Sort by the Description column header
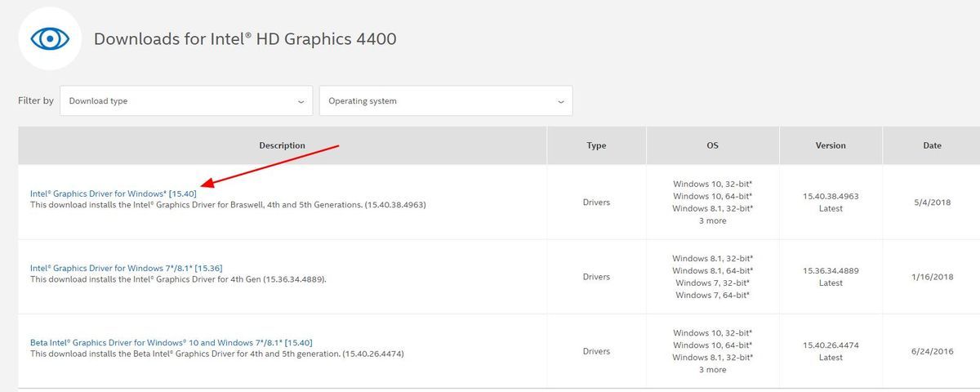This screenshot has width=980, height=392. (x=283, y=145)
